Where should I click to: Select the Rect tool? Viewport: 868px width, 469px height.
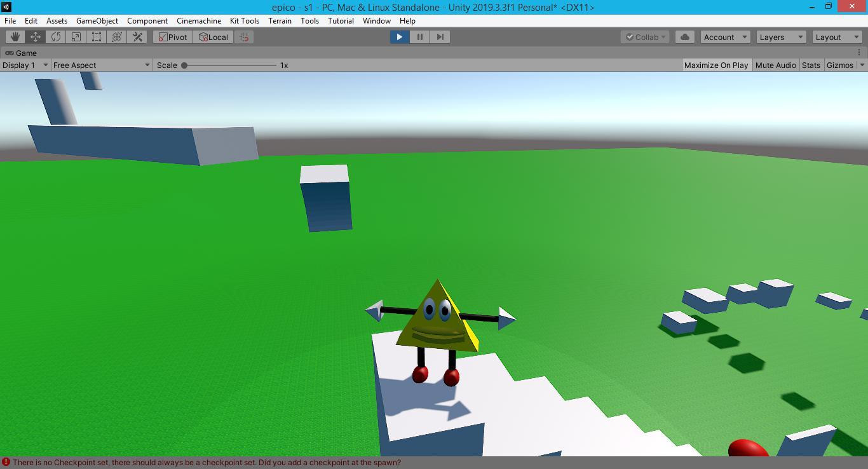click(x=97, y=37)
